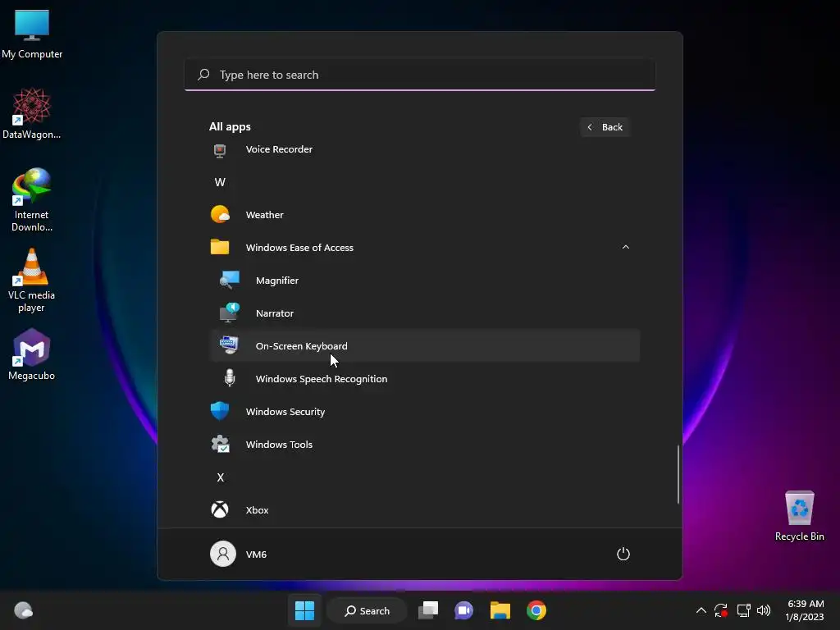The height and width of the screenshot is (630, 840).
Task: Click the Start menu search field
Action: (x=420, y=75)
